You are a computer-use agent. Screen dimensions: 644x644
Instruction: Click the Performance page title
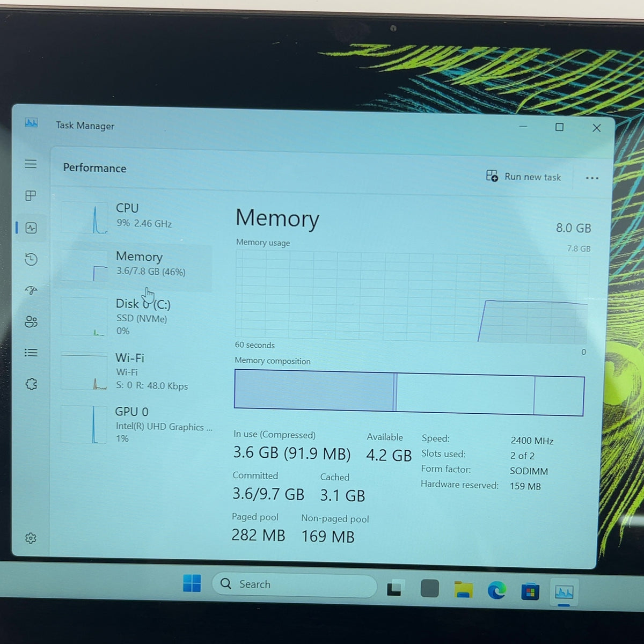pos(94,168)
